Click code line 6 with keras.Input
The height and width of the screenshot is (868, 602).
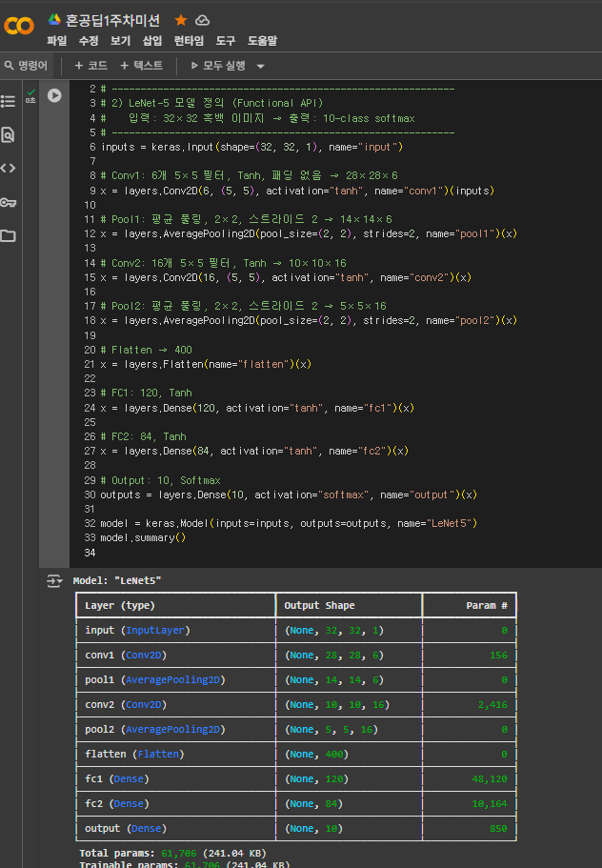251,148
